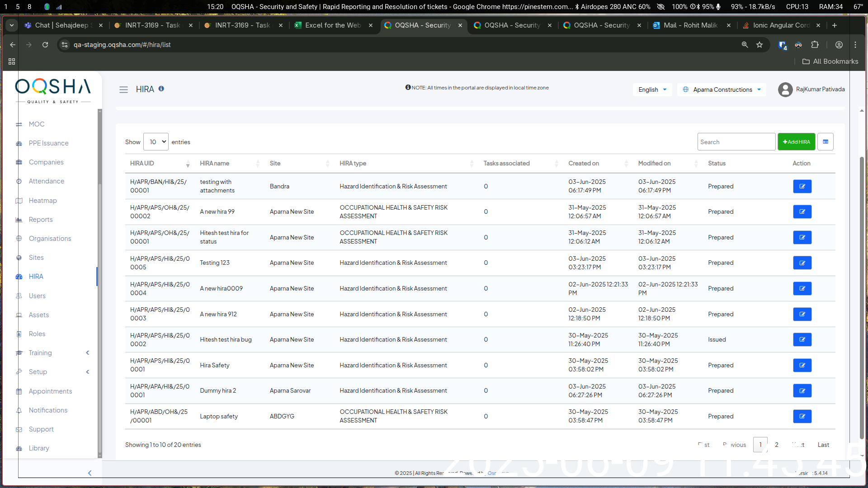Click the edit icon for Laptop safety row
The width and height of the screenshot is (868, 488).
point(802,416)
